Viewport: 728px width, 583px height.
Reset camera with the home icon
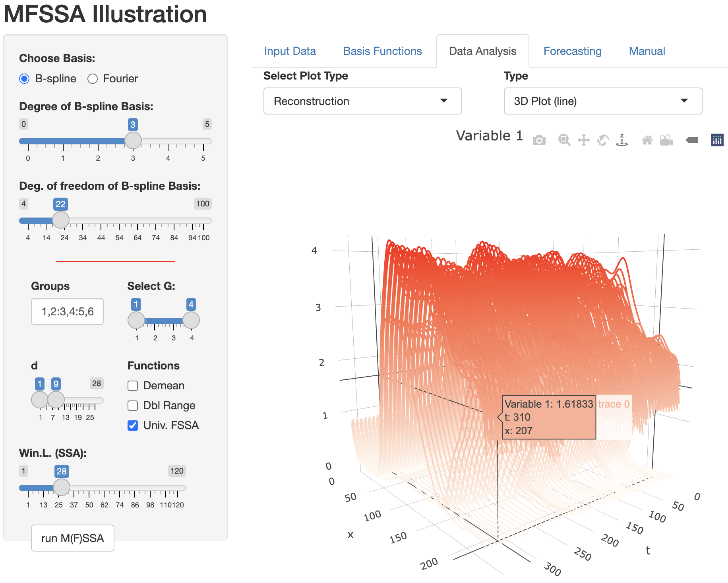click(647, 140)
